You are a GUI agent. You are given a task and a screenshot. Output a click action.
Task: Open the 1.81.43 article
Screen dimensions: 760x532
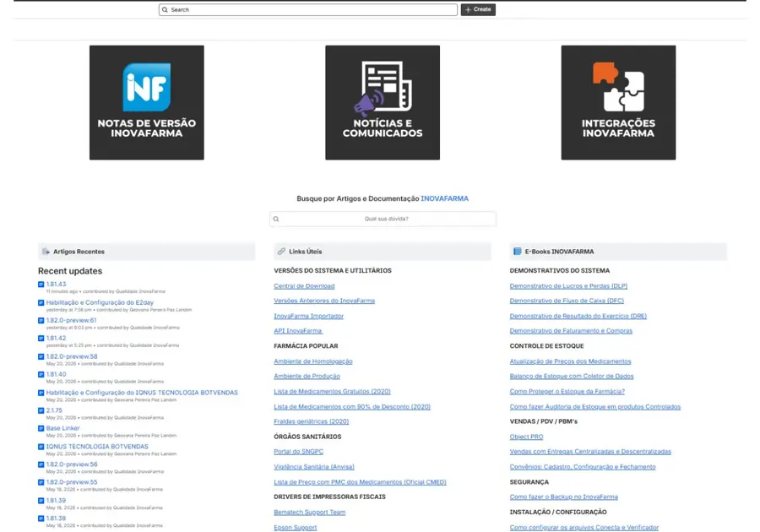[57, 285]
